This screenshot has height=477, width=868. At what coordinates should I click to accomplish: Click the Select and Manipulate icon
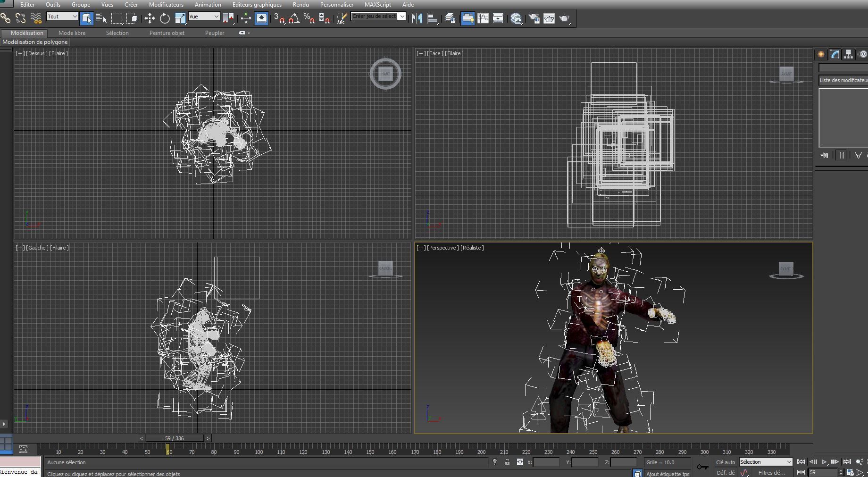click(x=246, y=18)
